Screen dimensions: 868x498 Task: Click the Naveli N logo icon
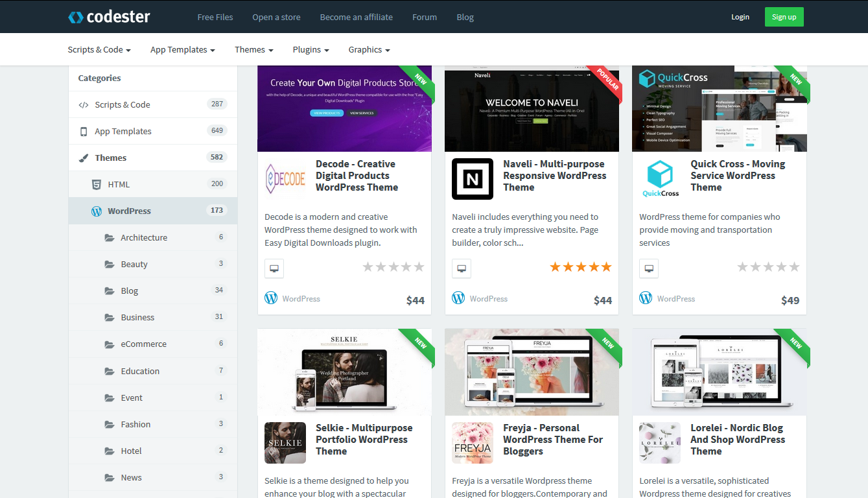pos(473,179)
